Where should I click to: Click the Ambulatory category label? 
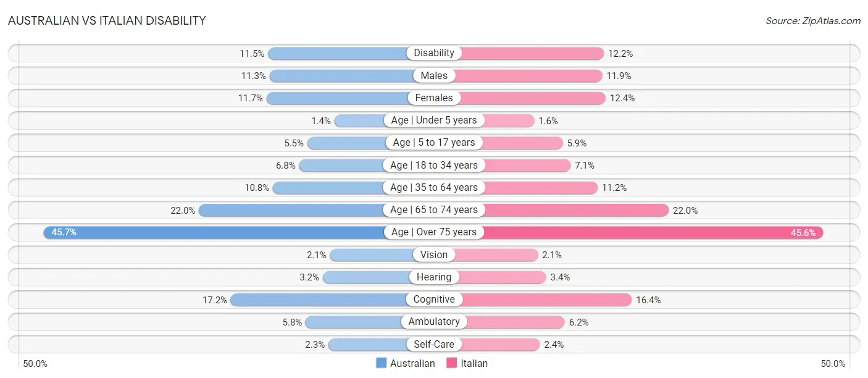(x=434, y=322)
